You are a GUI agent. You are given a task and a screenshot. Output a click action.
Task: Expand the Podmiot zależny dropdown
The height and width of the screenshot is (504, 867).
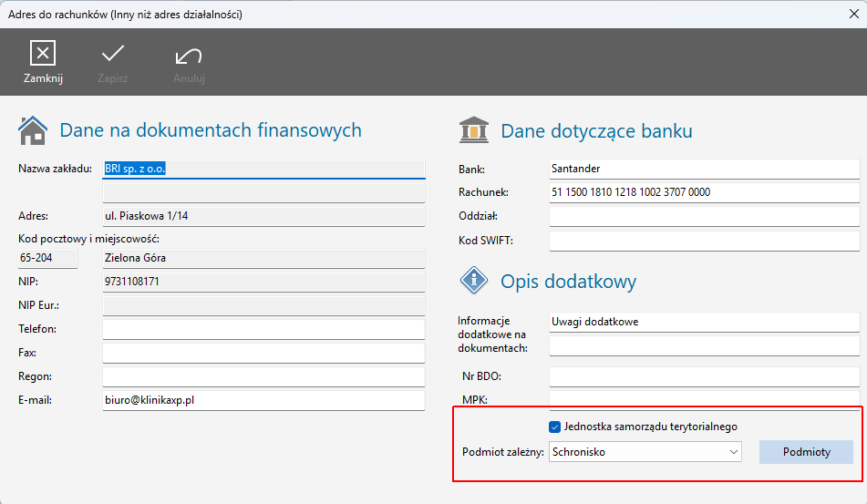733,452
